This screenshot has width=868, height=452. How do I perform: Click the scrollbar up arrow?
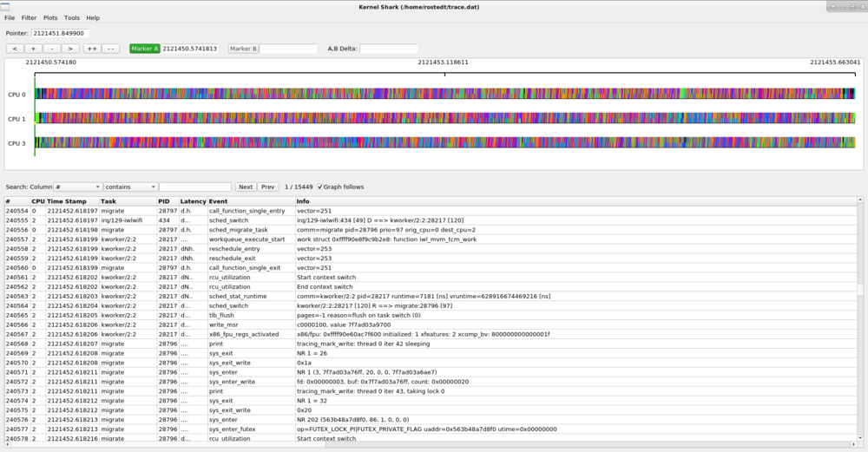(860, 200)
